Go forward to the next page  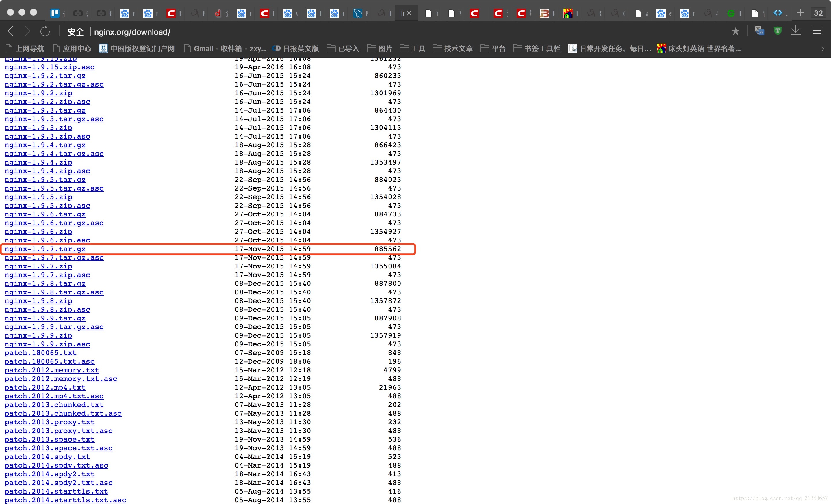point(28,31)
